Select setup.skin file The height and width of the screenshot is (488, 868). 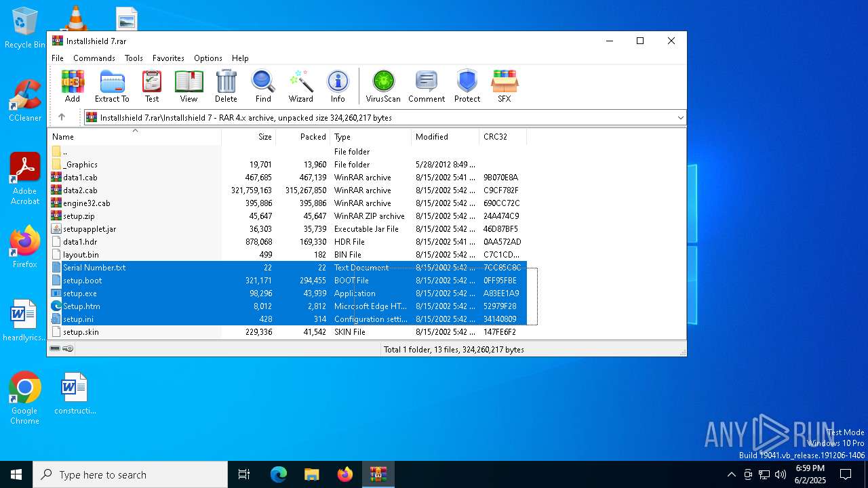coord(288,332)
